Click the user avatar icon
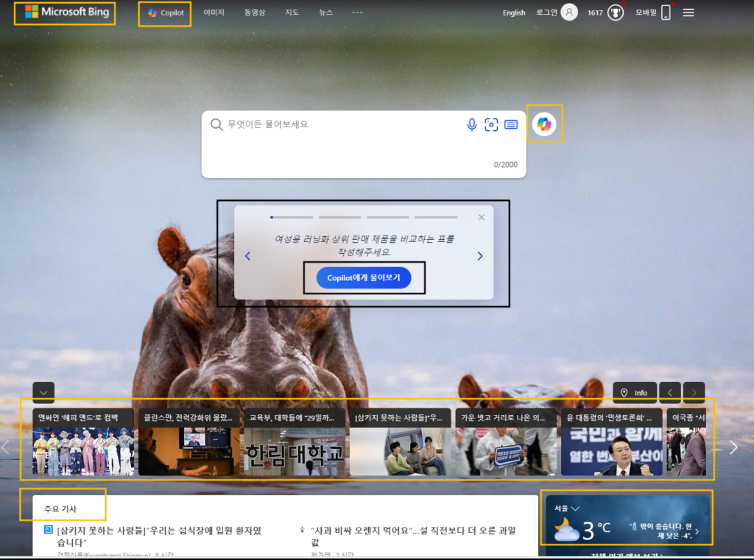 point(569,13)
